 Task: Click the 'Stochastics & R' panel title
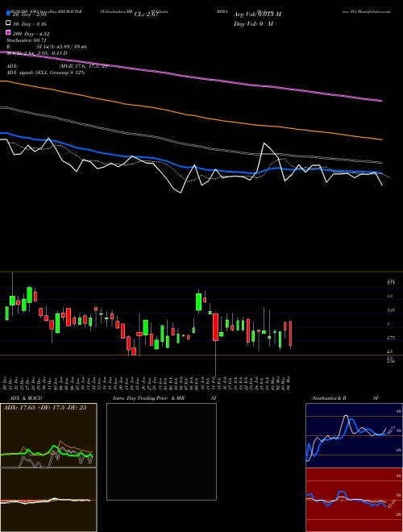point(330,398)
